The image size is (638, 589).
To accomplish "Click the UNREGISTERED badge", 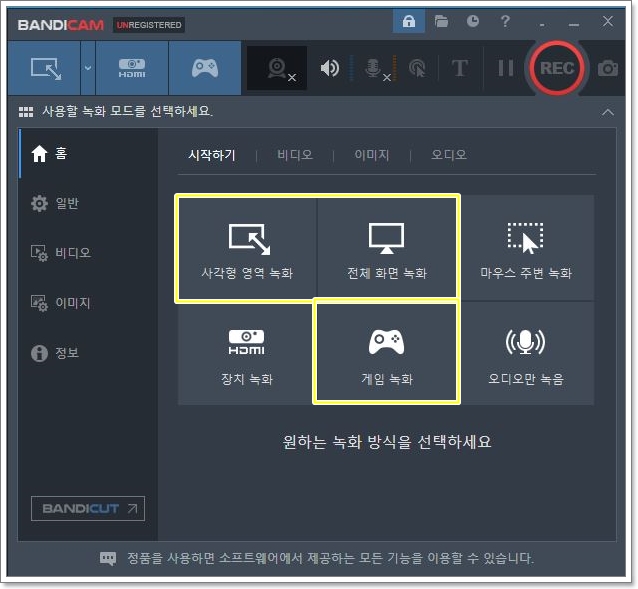I will coord(149,25).
